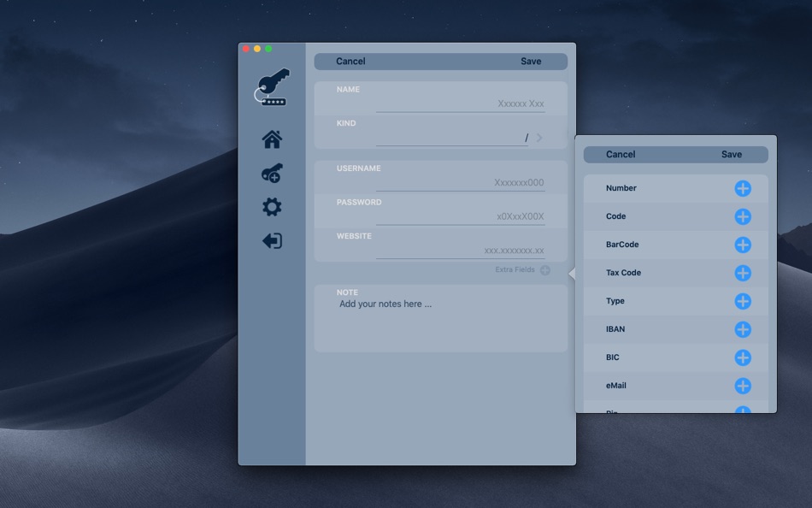Add the BarCode extra field
The image size is (812, 508).
[x=743, y=245]
